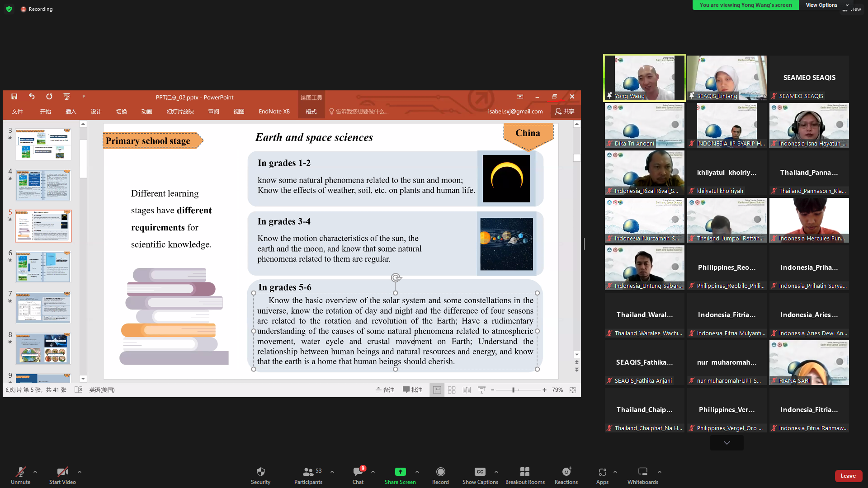868x488 pixels.
Task: Select slide 6 thumbnail in the slide panel
Action: pyautogui.click(x=43, y=266)
